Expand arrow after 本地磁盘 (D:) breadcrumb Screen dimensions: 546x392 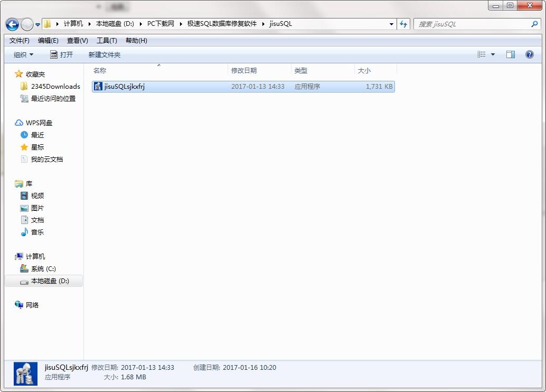point(140,24)
